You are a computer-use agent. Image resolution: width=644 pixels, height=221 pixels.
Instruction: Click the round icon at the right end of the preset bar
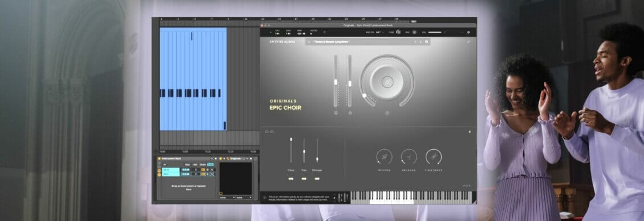pyautogui.click(x=426, y=42)
